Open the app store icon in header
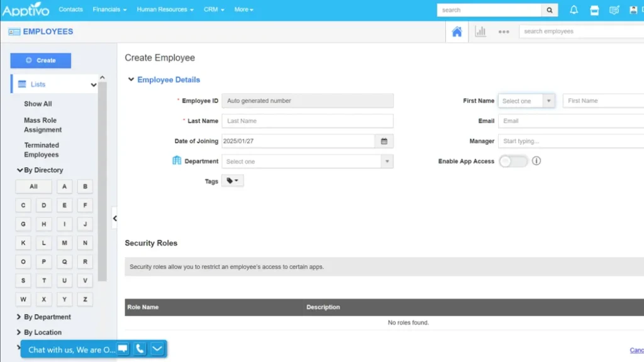The image size is (644, 362). (x=594, y=10)
